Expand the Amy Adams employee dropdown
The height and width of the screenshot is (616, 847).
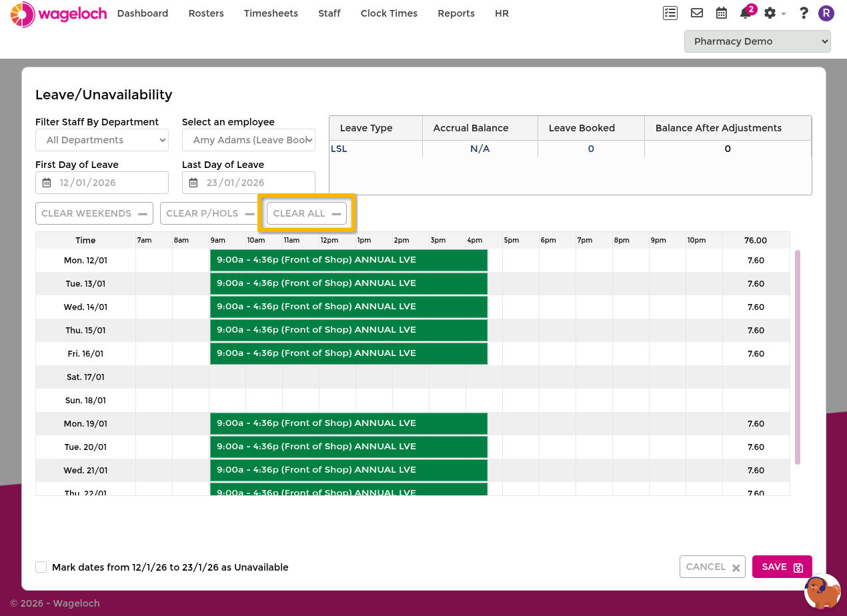click(x=249, y=140)
